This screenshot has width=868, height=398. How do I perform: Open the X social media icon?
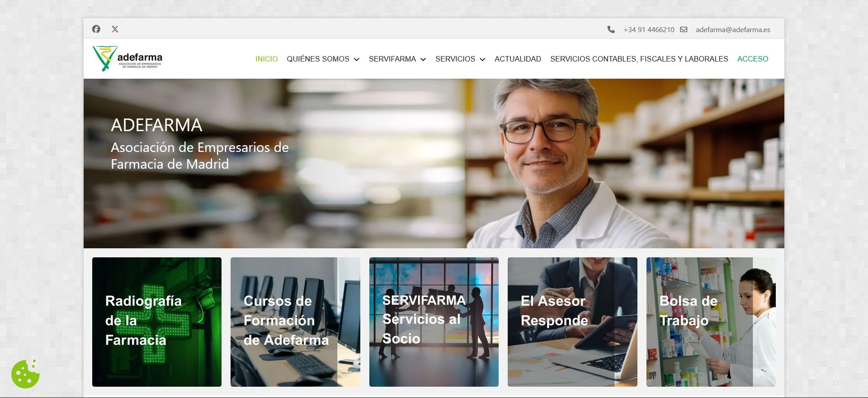115,29
